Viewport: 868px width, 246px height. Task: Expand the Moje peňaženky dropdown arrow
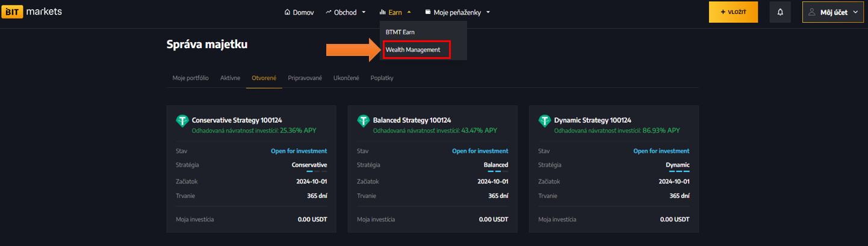click(488, 12)
